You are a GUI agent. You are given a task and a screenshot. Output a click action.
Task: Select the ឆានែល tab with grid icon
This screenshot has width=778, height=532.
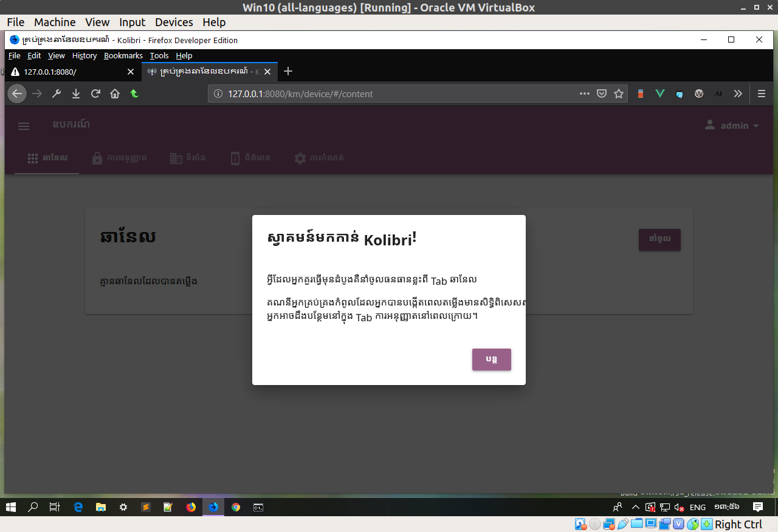point(47,158)
